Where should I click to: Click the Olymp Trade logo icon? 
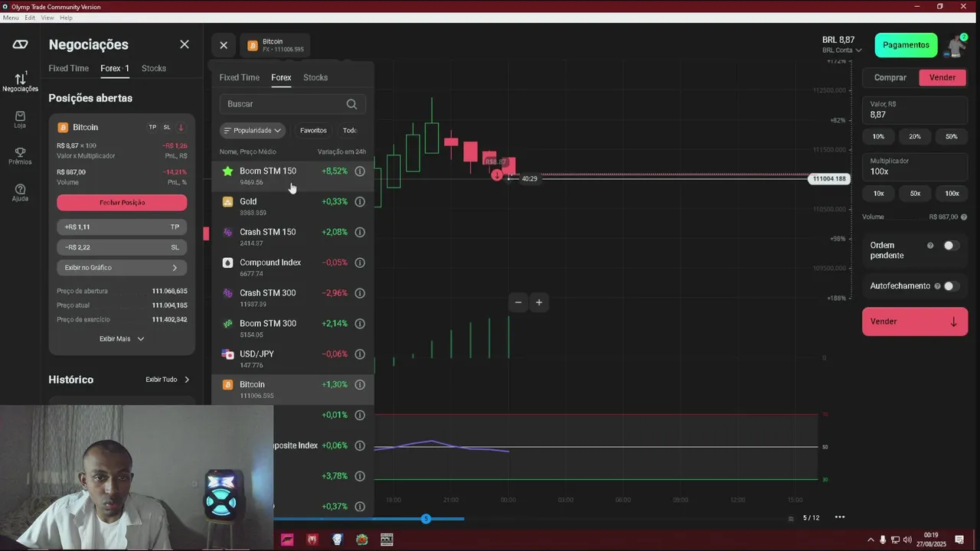click(21, 44)
